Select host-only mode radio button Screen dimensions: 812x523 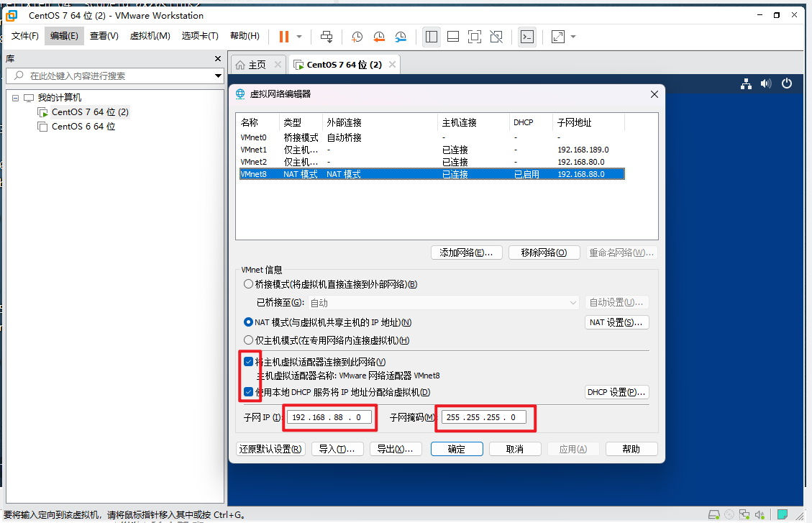pyautogui.click(x=248, y=340)
